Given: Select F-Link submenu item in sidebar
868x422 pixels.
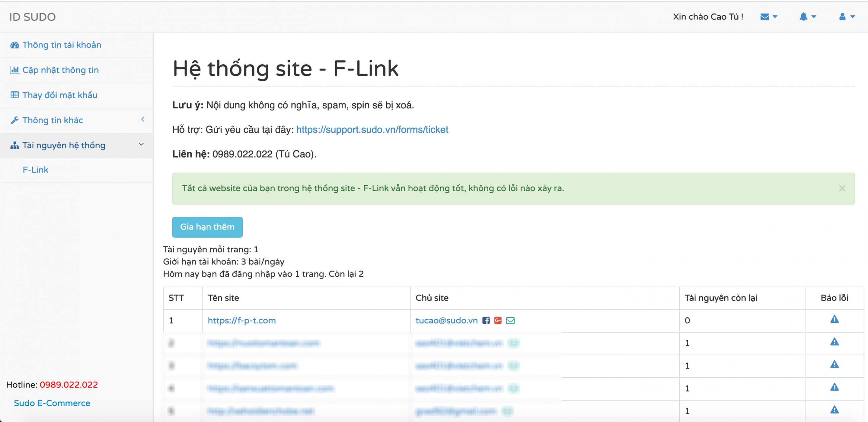Looking at the screenshot, I should click(35, 170).
